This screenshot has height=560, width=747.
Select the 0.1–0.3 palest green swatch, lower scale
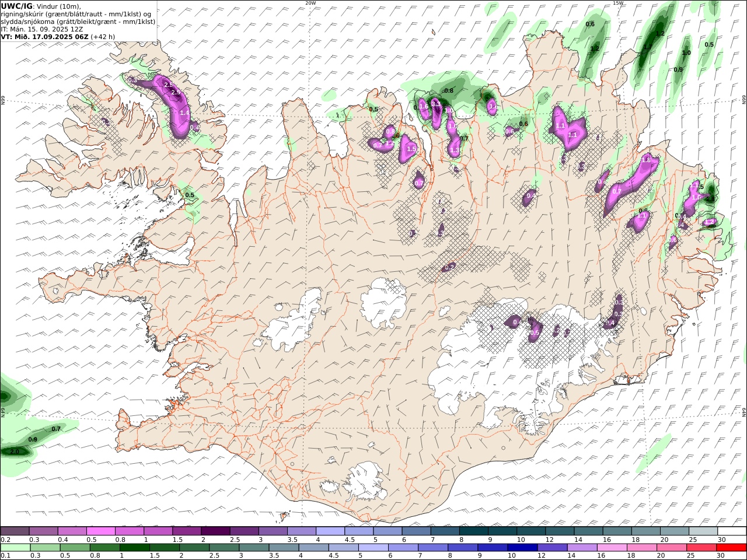tap(16, 547)
